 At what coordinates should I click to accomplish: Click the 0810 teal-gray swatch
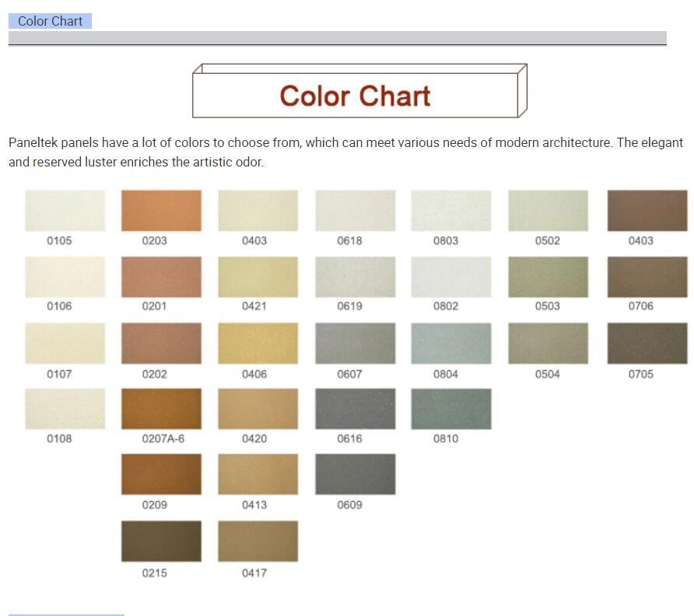coord(451,409)
